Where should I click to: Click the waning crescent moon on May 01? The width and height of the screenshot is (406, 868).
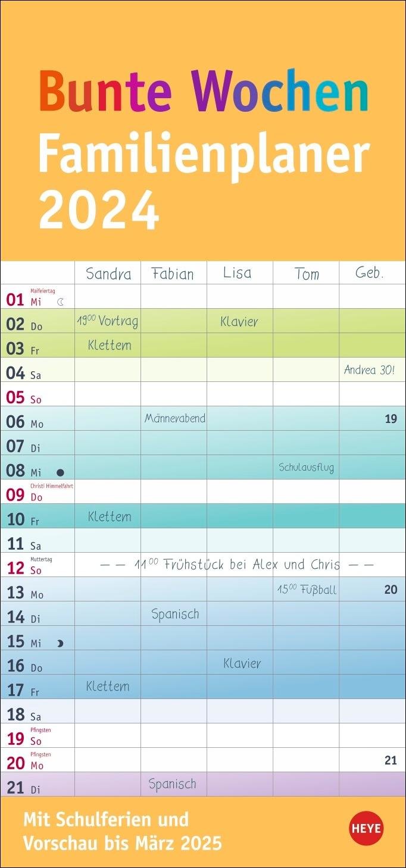(x=60, y=302)
